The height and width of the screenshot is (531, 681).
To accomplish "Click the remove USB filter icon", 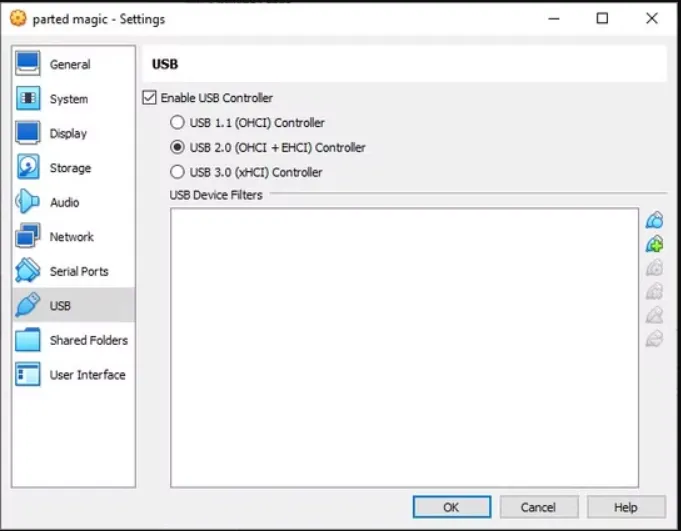I will [654, 291].
